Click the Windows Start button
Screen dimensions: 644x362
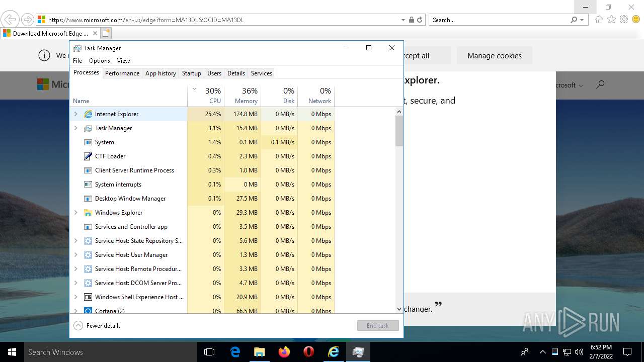(x=12, y=352)
